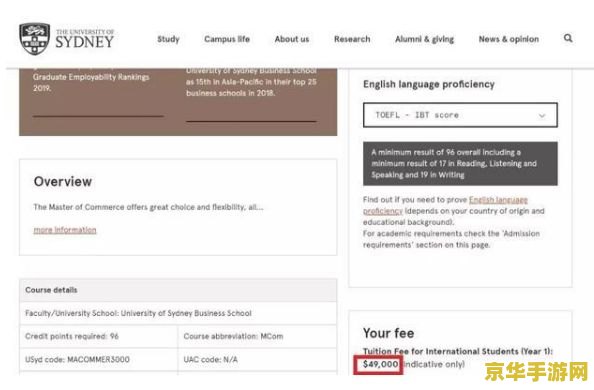Click the Course details table header
594x390 pixels.
tap(178, 290)
